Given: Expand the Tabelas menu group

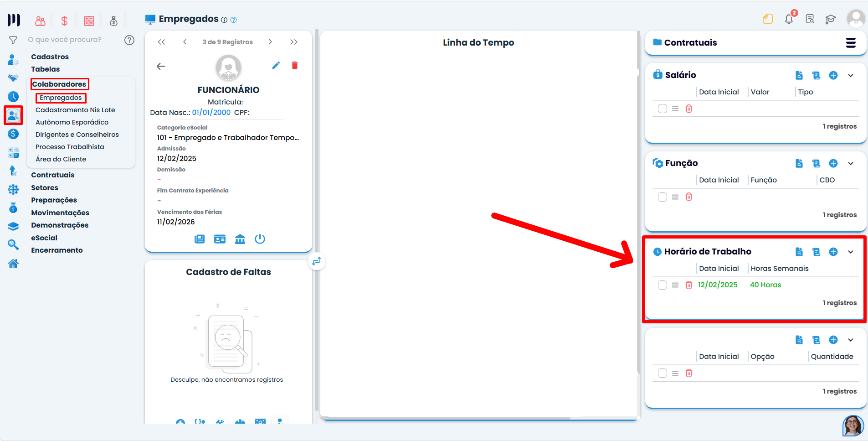Looking at the screenshot, I should [46, 69].
